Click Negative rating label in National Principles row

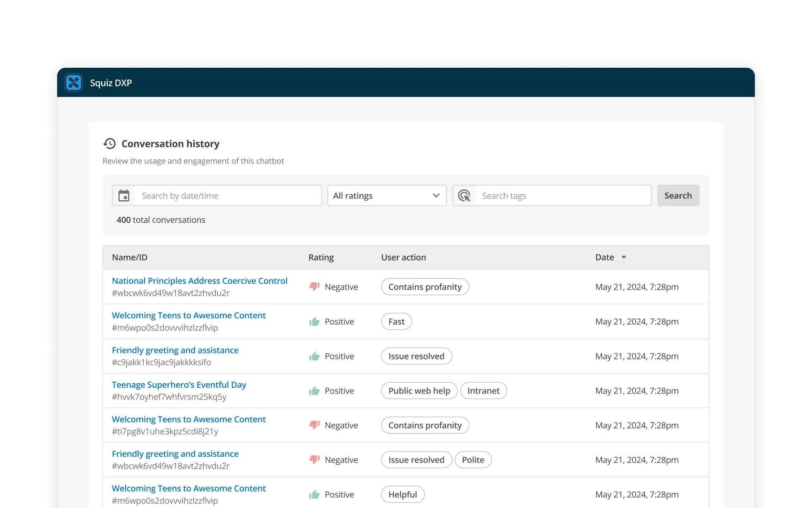pos(341,287)
